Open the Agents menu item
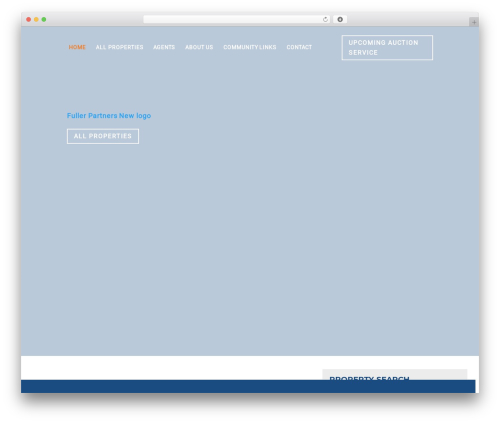This screenshot has width=500, height=423. point(164,47)
